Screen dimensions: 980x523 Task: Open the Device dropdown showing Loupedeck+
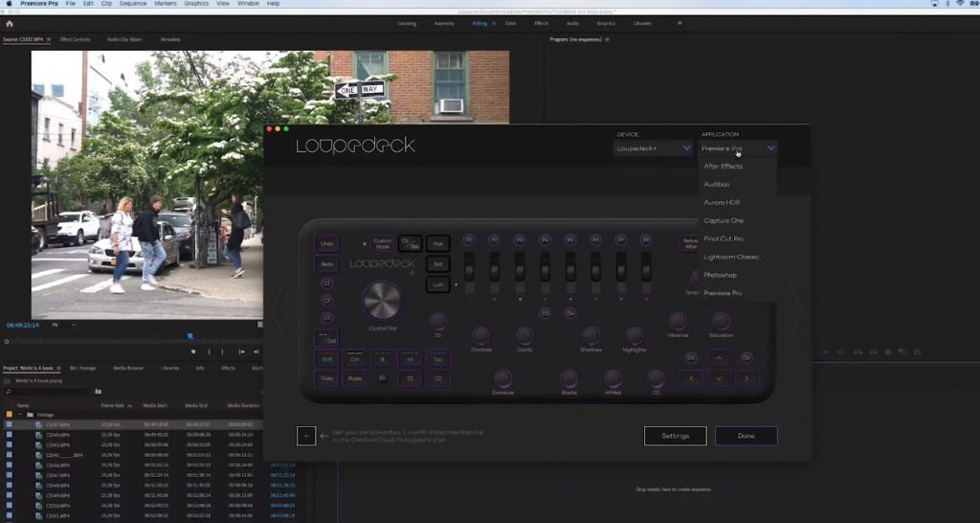[653, 148]
